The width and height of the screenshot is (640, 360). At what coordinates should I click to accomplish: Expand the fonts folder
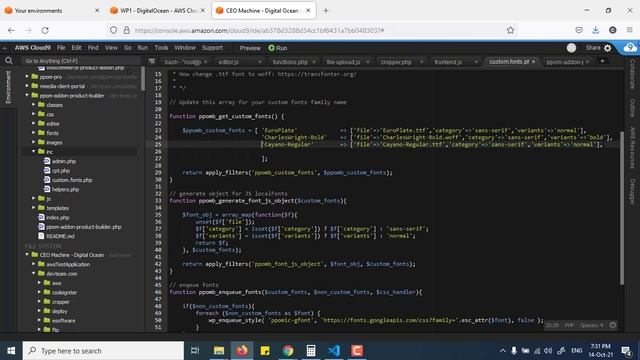(x=34, y=133)
